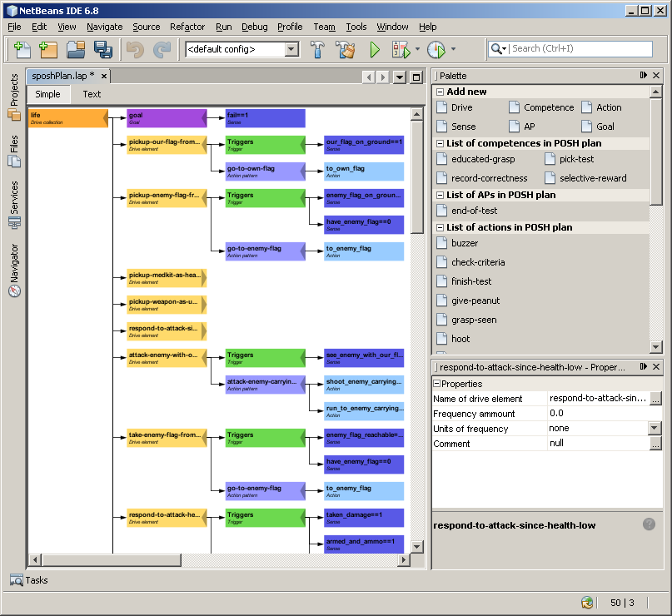Click the Open Project toolbar icon
This screenshot has width=672, height=616.
[76, 49]
